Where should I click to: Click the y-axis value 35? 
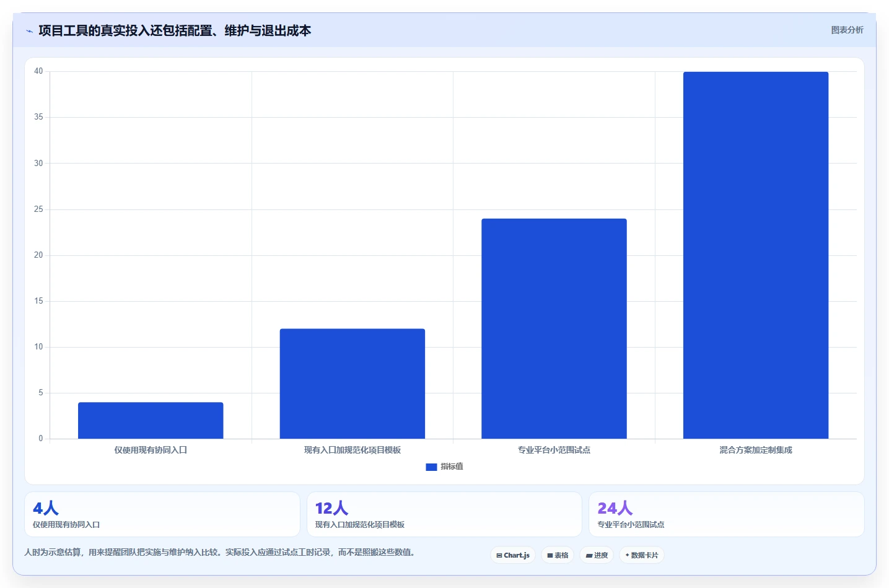[38, 117]
